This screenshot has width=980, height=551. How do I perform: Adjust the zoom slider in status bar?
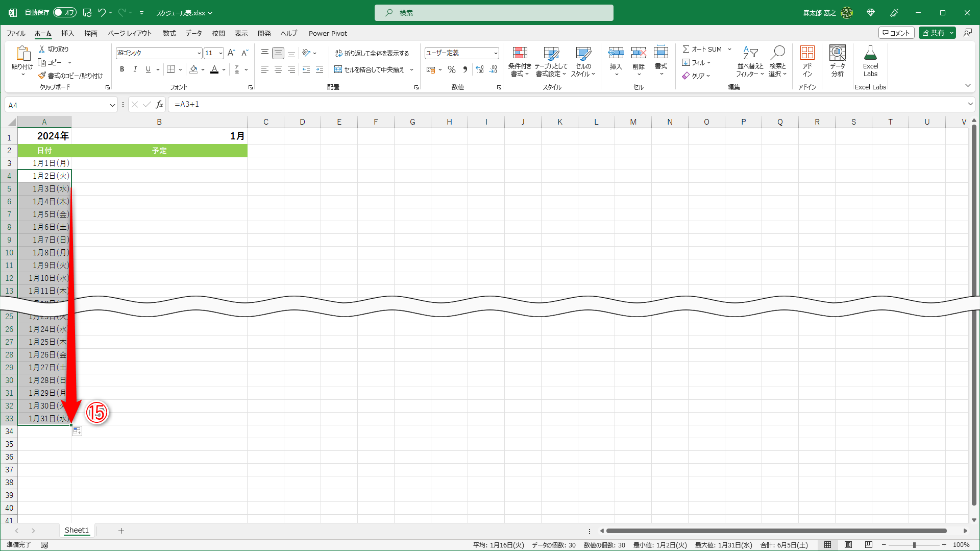click(x=914, y=545)
